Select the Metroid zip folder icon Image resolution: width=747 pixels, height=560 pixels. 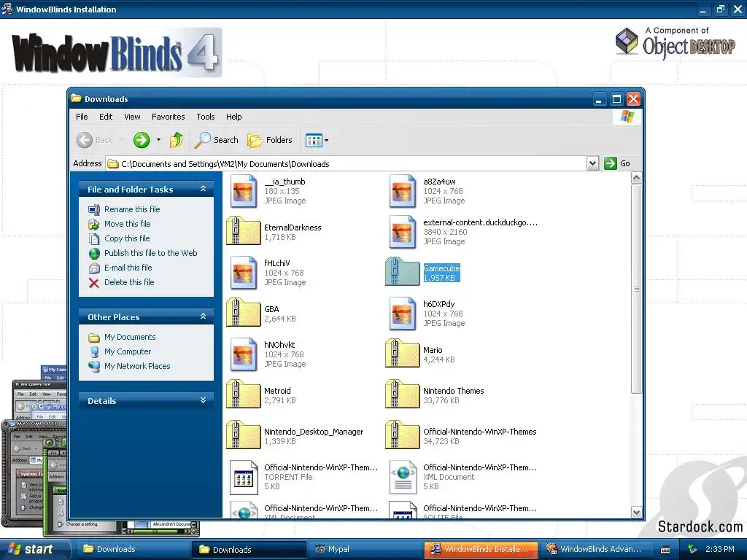tap(244, 394)
